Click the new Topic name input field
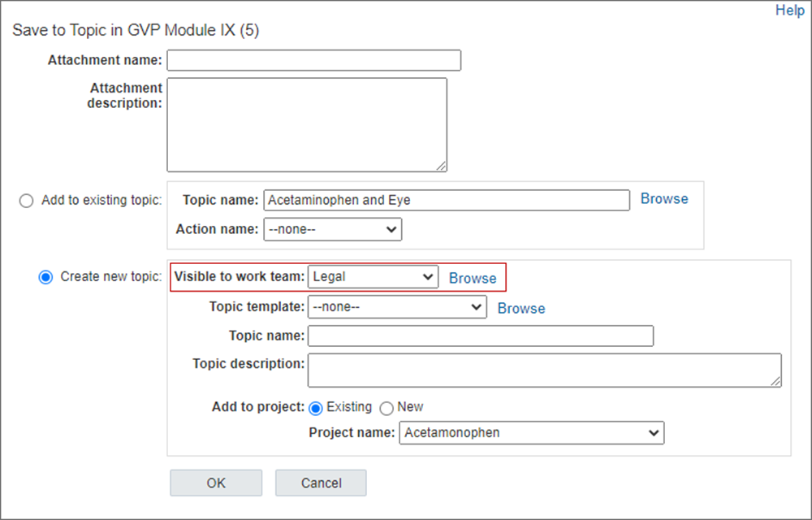Image resolution: width=812 pixels, height=520 pixels. [481, 336]
